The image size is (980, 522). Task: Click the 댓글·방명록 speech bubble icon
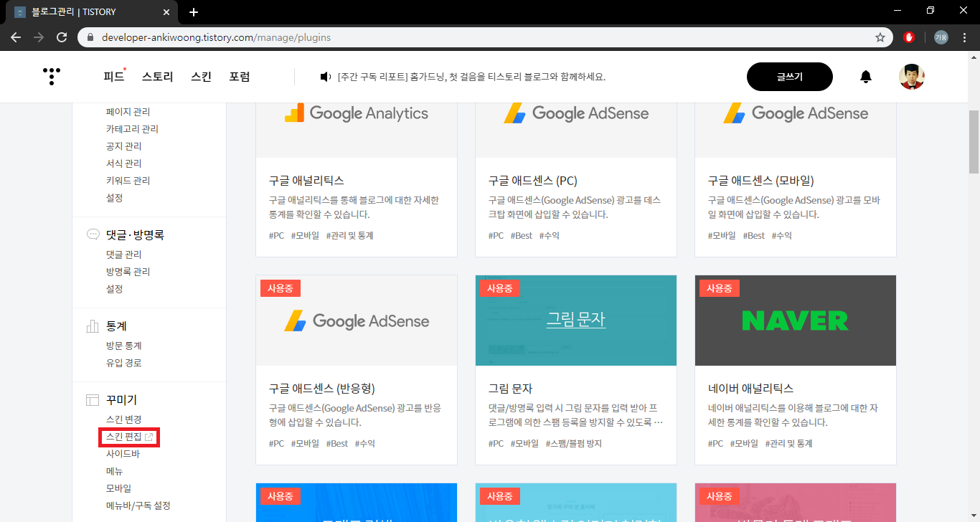[93, 234]
